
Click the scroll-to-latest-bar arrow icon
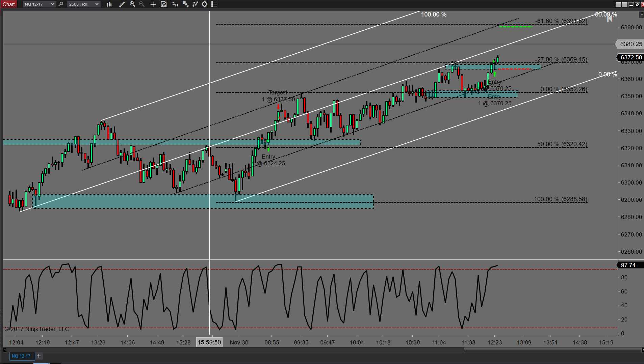[x=610, y=18]
